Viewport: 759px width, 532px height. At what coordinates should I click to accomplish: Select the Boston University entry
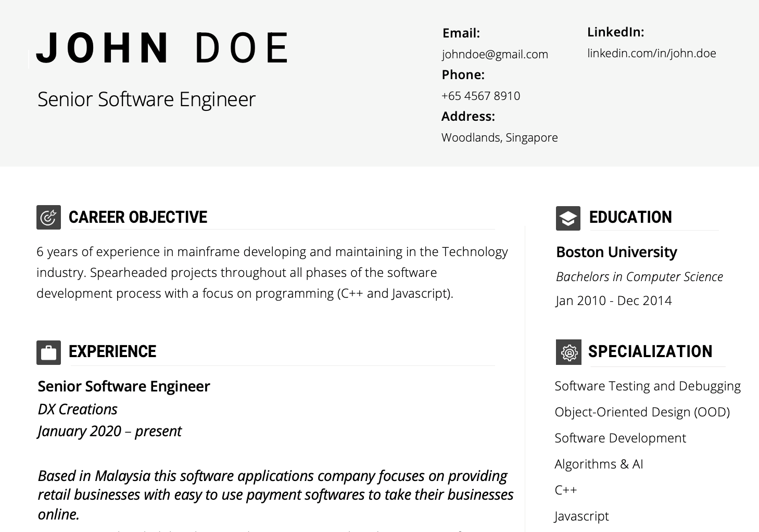pyautogui.click(x=616, y=252)
